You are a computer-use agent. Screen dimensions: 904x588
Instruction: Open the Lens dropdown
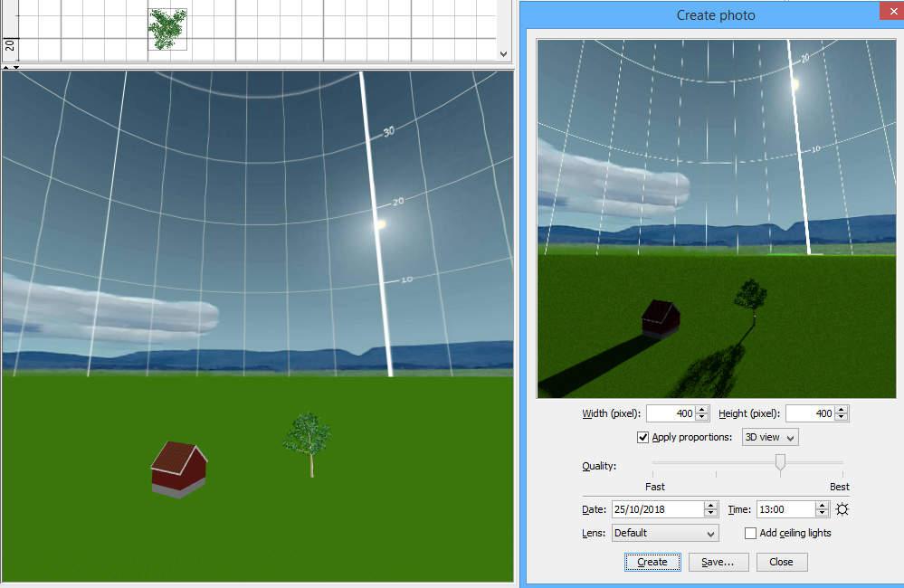pos(665,533)
